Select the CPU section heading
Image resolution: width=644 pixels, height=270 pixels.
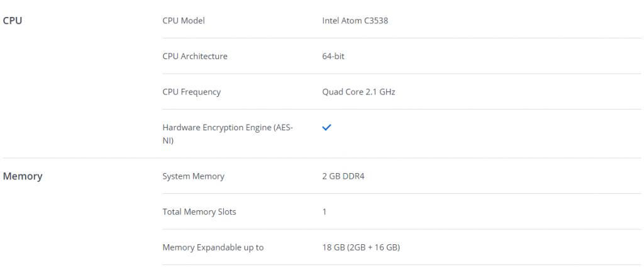point(13,21)
